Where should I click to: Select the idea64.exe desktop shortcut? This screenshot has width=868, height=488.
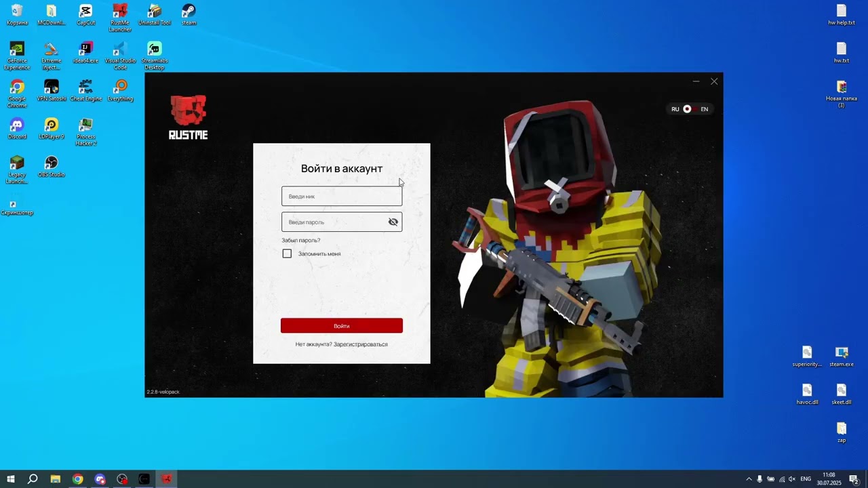click(85, 53)
